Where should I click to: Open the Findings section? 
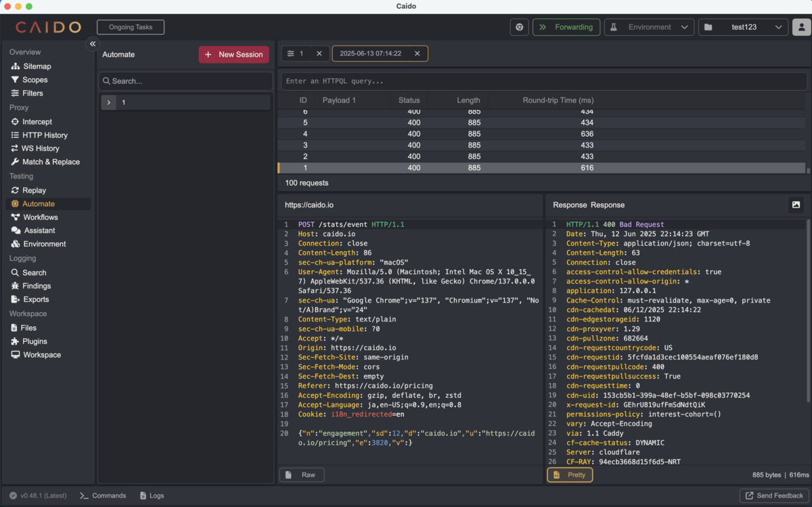coord(36,286)
